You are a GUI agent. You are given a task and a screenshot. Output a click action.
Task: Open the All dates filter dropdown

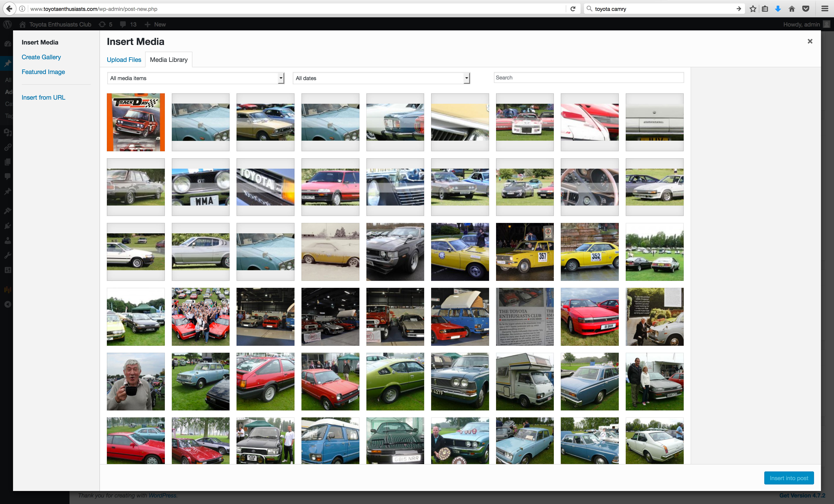(381, 78)
